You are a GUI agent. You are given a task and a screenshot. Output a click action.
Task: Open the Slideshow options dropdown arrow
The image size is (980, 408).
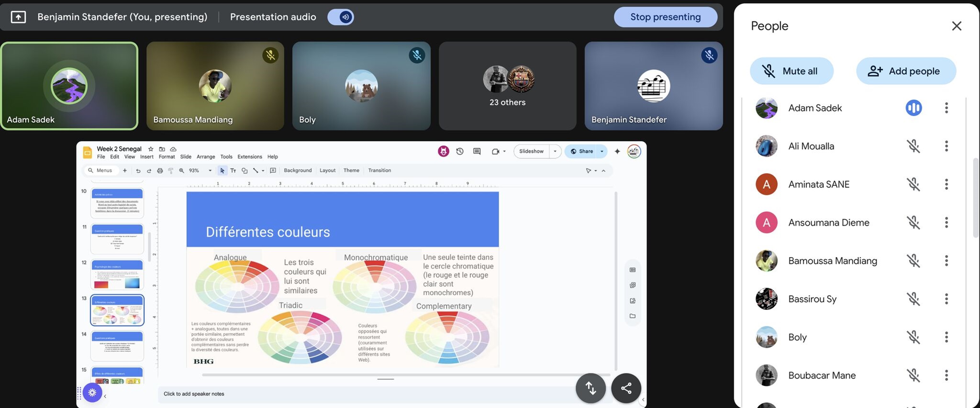pyautogui.click(x=555, y=151)
